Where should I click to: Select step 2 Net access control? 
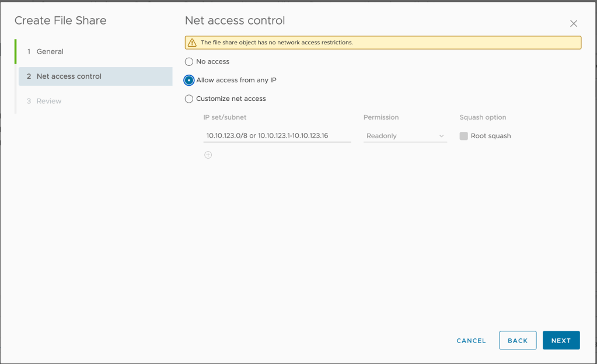(69, 76)
